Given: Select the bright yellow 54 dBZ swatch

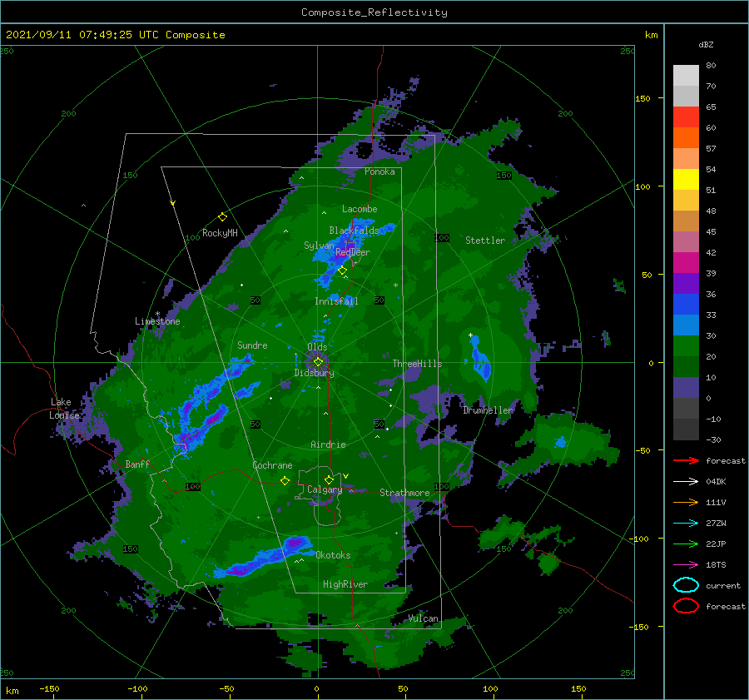Looking at the screenshot, I should tap(686, 180).
